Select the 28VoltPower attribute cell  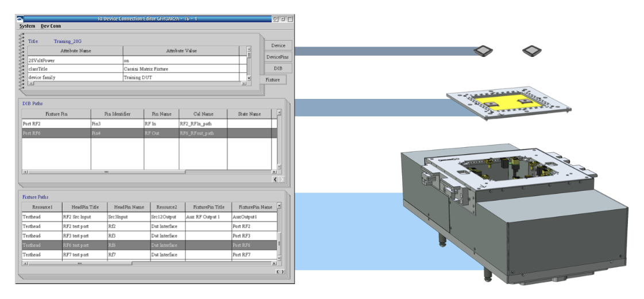tap(76, 60)
